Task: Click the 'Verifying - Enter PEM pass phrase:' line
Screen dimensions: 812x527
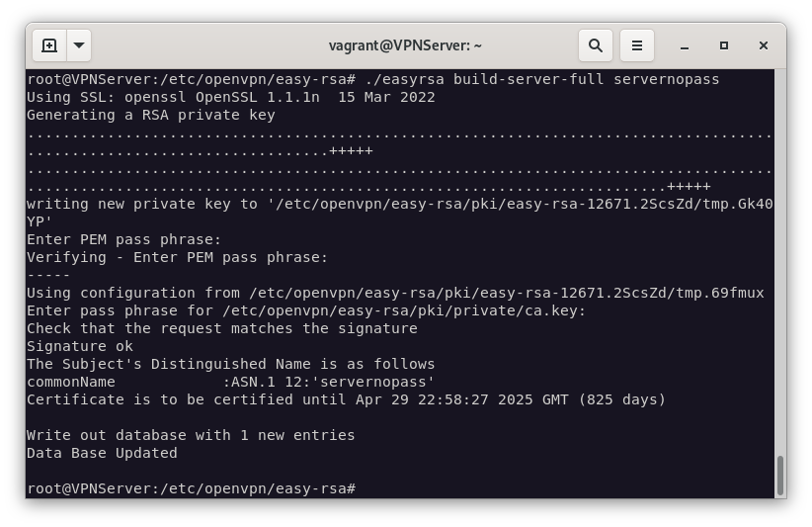Action: [x=177, y=257]
